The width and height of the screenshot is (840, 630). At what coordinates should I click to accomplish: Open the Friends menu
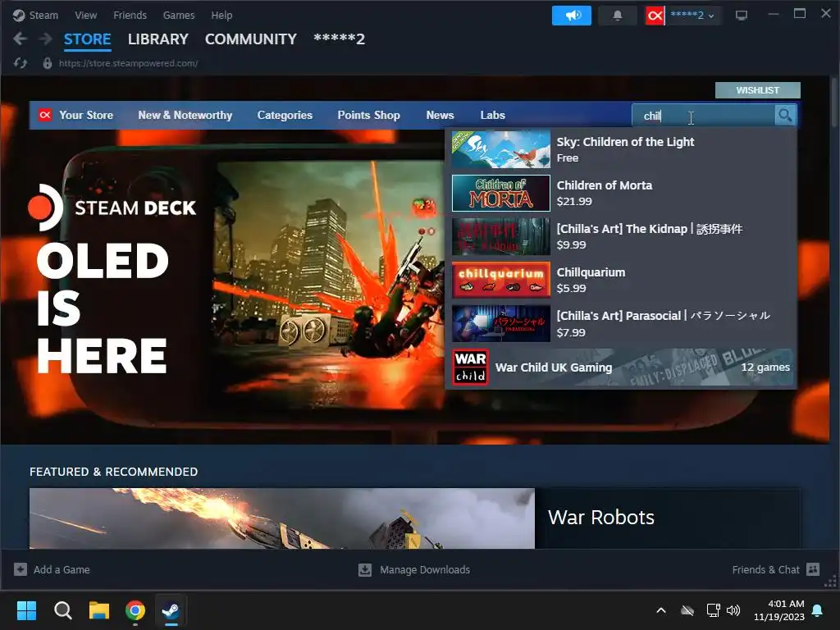130,15
